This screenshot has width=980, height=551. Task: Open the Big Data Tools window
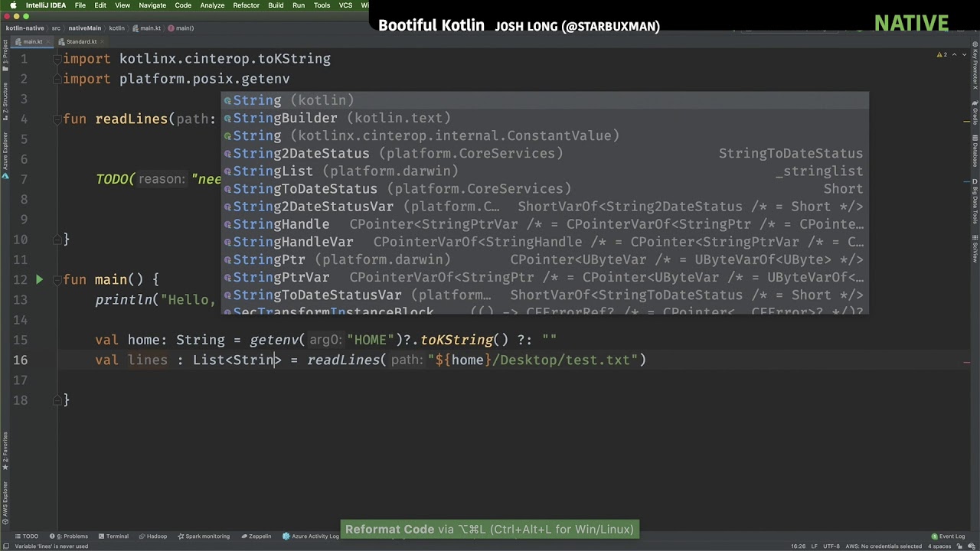pyautogui.click(x=975, y=202)
